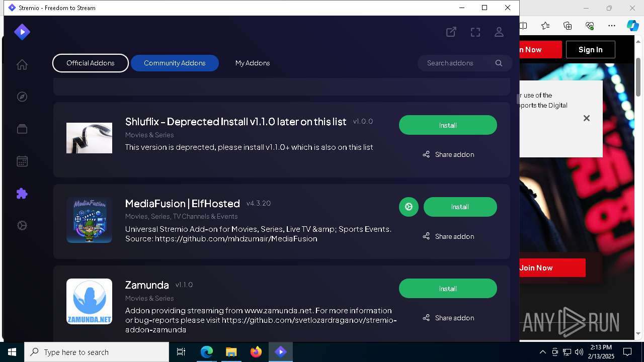The image size is (644, 362).
Task: Open the Browser essentials icon in Edge toolbar
Action: (x=590, y=26)
